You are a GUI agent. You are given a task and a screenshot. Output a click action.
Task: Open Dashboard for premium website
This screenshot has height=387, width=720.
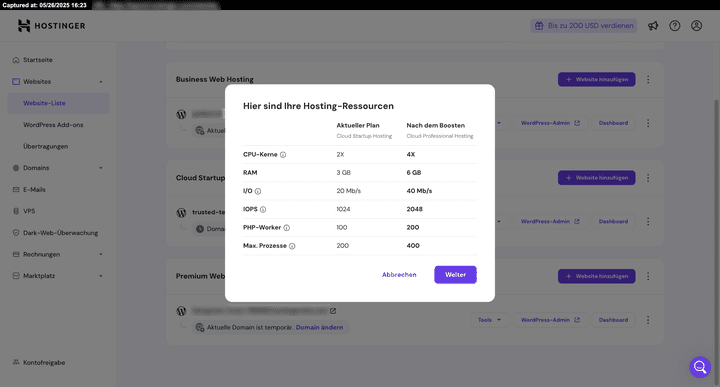613,320
